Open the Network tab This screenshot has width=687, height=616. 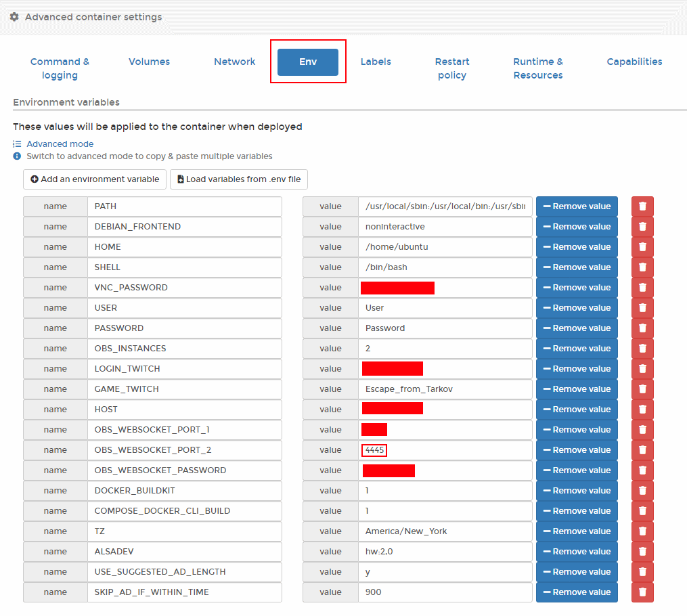pos(234,62)
